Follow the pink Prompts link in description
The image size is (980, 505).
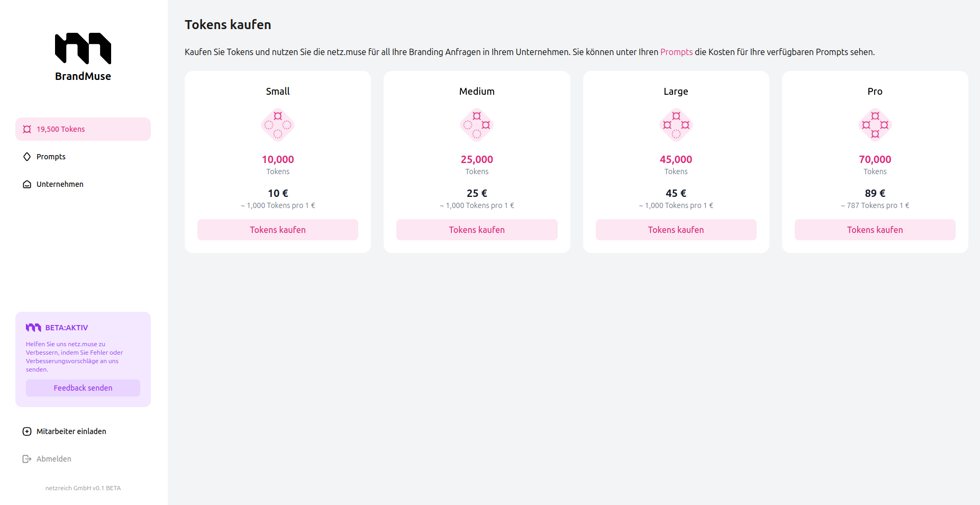(x=676, y=52)
